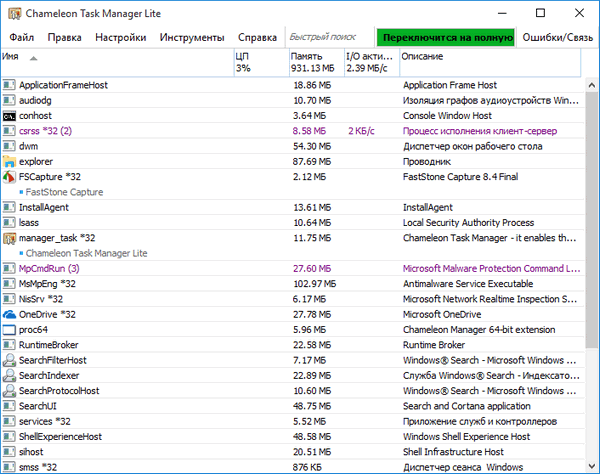
Task: Sort by the ЦП column header
Action: pyautogui.click(x=262, y=62)
